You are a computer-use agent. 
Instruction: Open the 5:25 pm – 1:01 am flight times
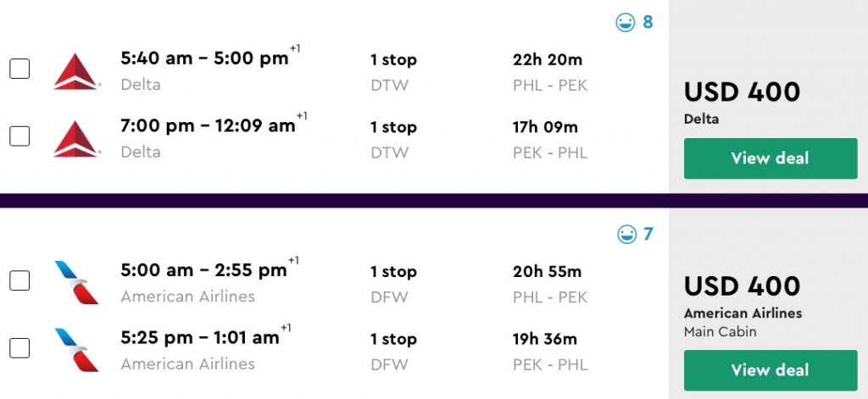click(x=200, y=338)
